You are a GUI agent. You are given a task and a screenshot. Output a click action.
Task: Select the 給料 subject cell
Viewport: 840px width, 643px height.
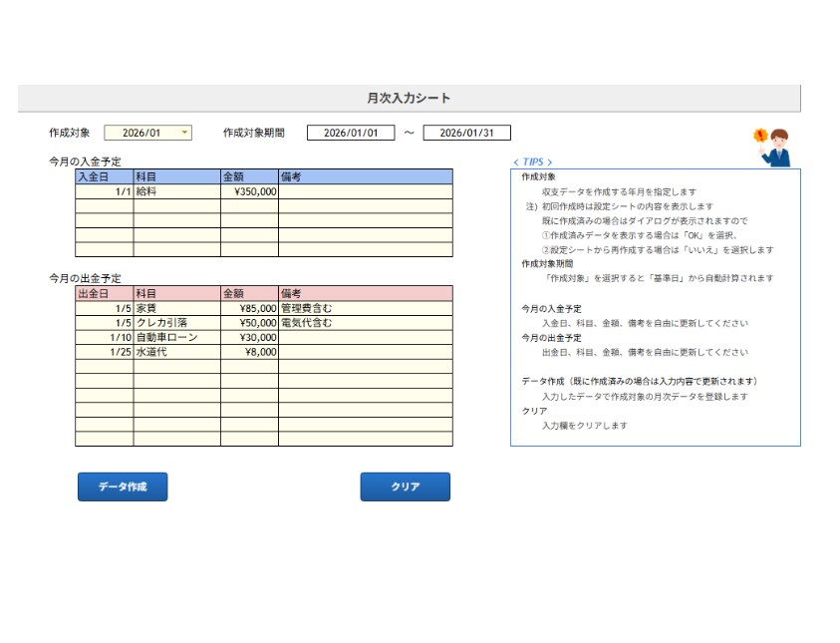point(176,191)
